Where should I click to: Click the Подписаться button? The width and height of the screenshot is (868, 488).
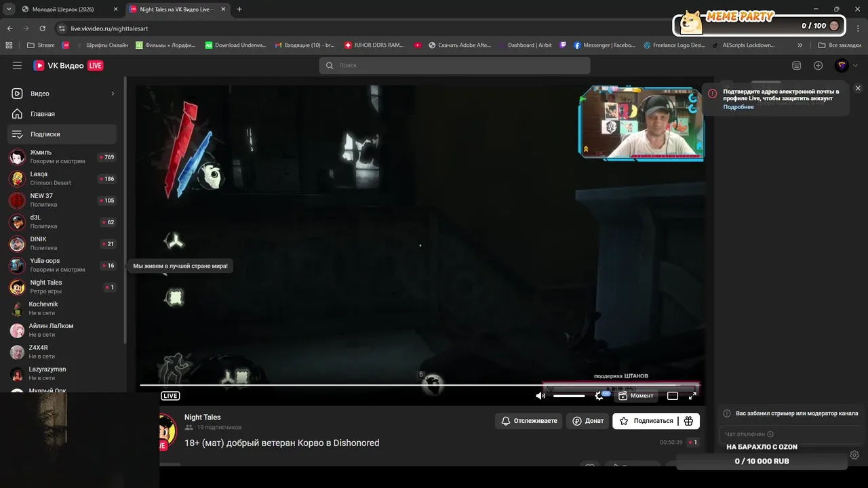646,421
